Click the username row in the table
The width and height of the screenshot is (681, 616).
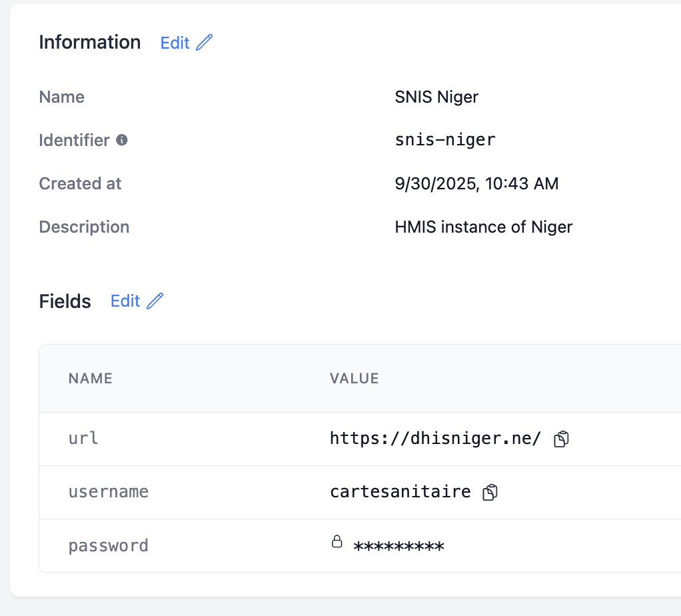click(109, 491)
